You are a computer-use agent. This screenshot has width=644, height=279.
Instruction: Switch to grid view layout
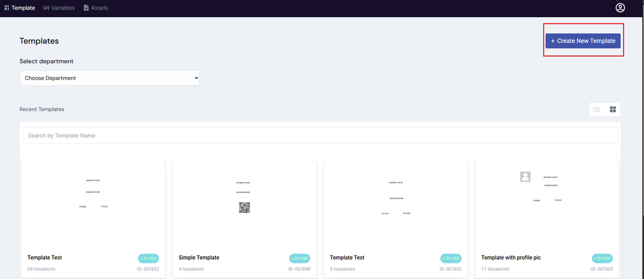click(613, 109)
